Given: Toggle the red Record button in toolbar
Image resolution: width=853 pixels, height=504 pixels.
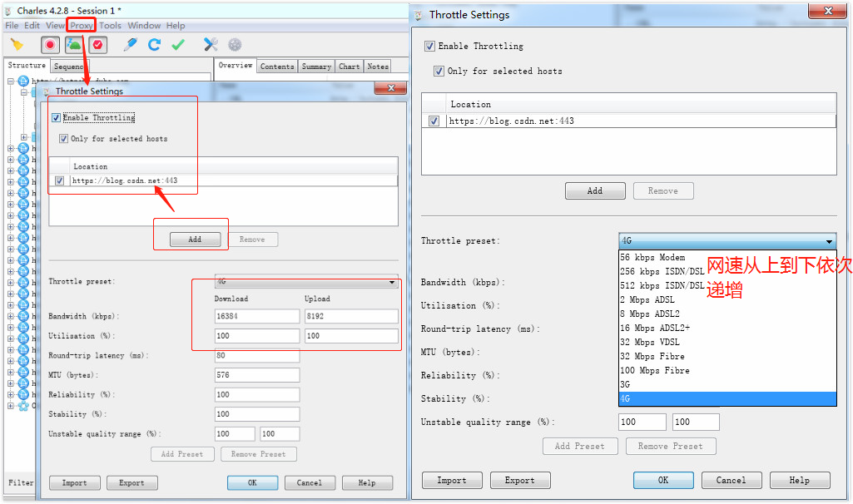Looking at the screenshot, I should point(50,45).
